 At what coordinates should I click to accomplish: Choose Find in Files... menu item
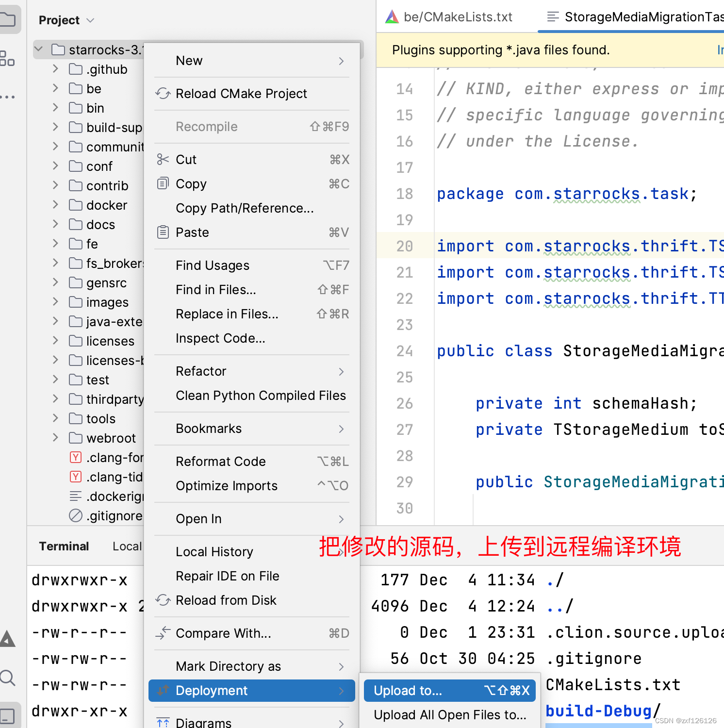pos(252,290)
